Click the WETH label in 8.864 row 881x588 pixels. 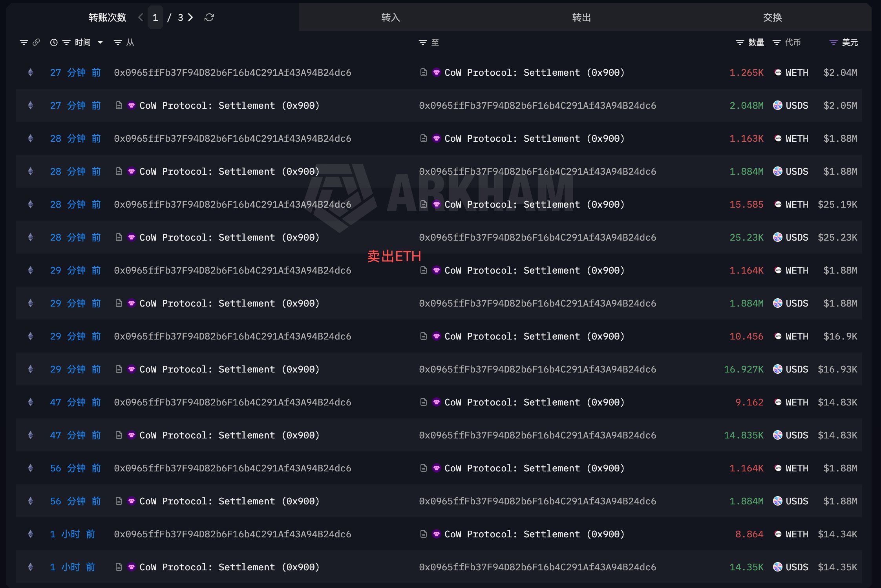(x=797, y=534)
